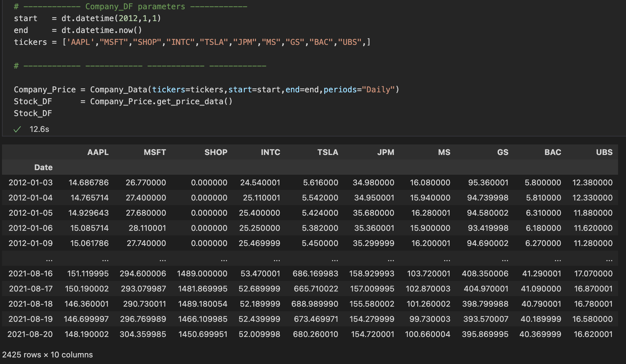Click the final Stock_DF code line

33,113
